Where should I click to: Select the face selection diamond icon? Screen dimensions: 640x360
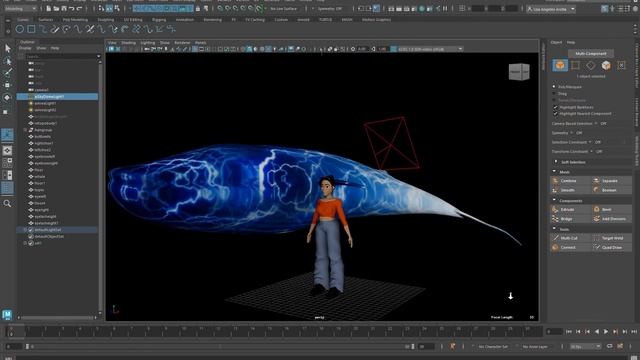[x=591, y=65]
